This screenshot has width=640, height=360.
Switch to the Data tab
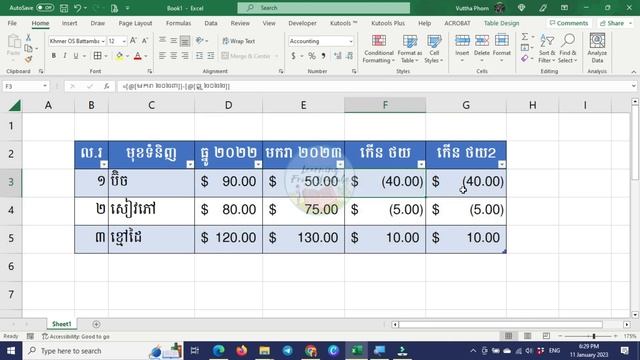click(x=211, y=23)
